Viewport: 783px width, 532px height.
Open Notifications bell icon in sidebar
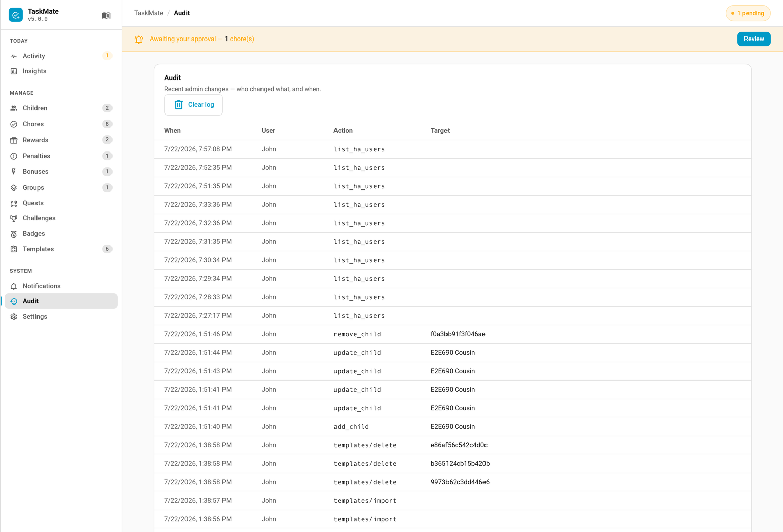click(x=14, y=286)
